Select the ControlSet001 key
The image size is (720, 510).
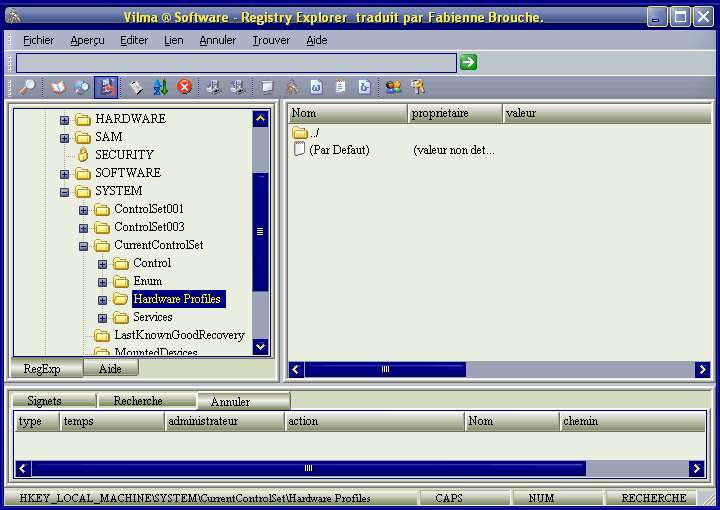tap(149, 209)
